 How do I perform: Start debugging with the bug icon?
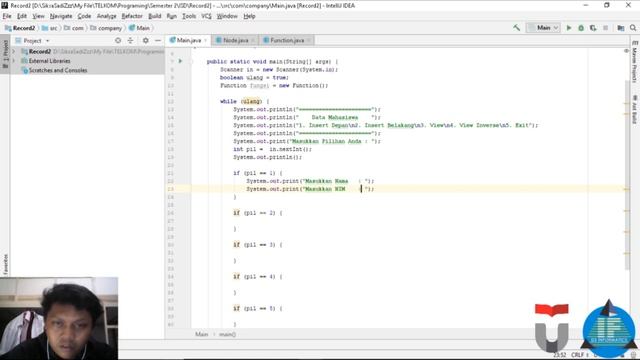[x=581, y=28]
